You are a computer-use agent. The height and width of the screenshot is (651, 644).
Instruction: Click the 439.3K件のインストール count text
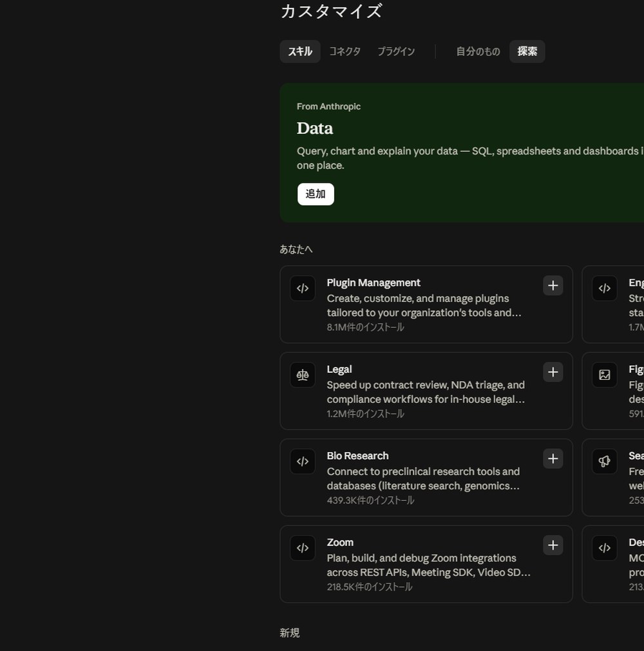click(x=370, y=500)
